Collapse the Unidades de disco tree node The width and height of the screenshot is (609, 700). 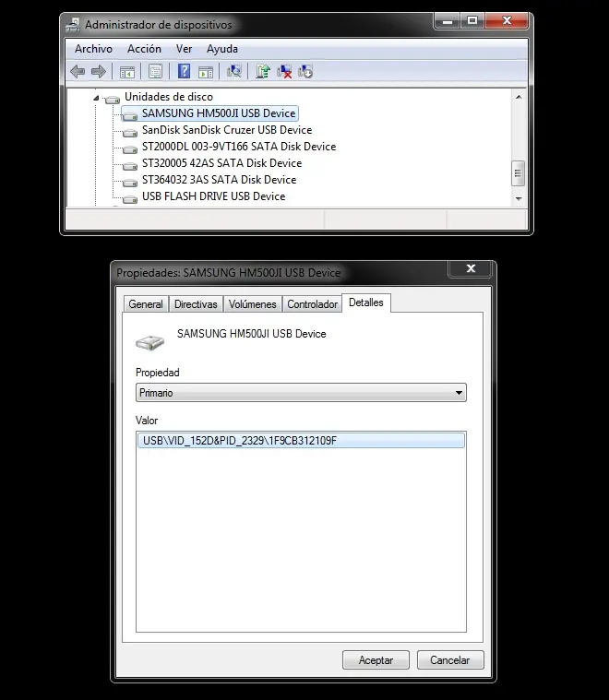pos(96,98)
